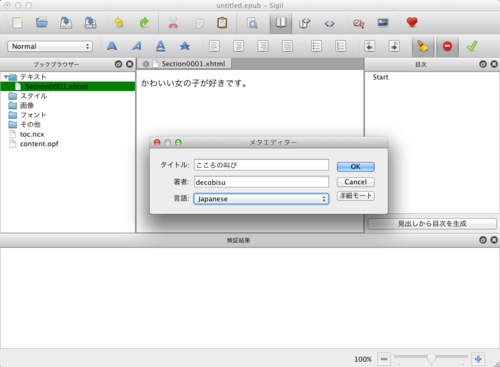Insert an image with the picture icon
Image resolution: width=500 pixels, height=367 pixels.
[383, 23]
